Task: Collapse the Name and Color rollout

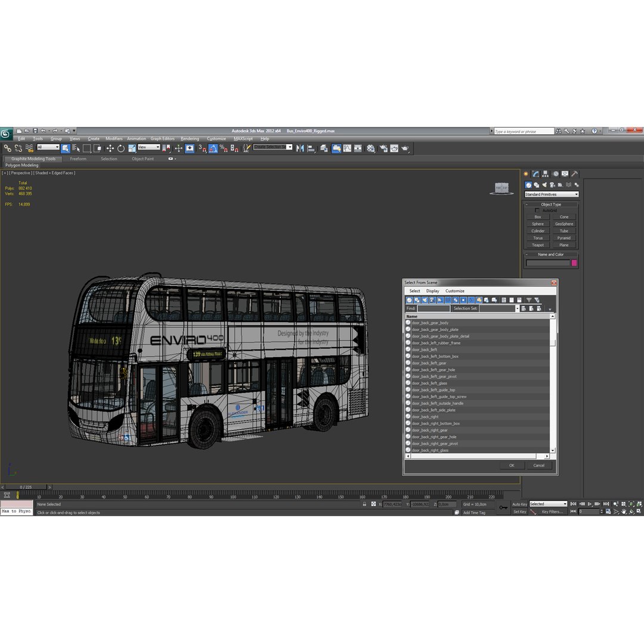Action: (x=551, y=254)
